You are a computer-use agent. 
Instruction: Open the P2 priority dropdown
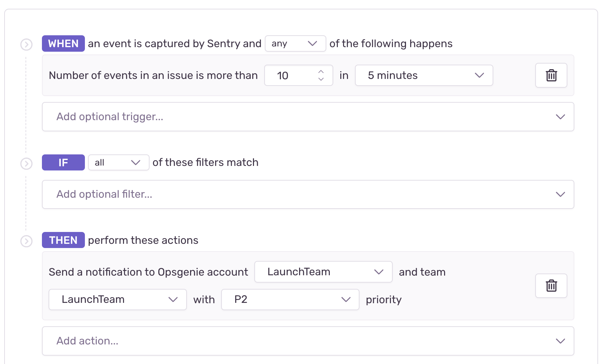(290, 299)
